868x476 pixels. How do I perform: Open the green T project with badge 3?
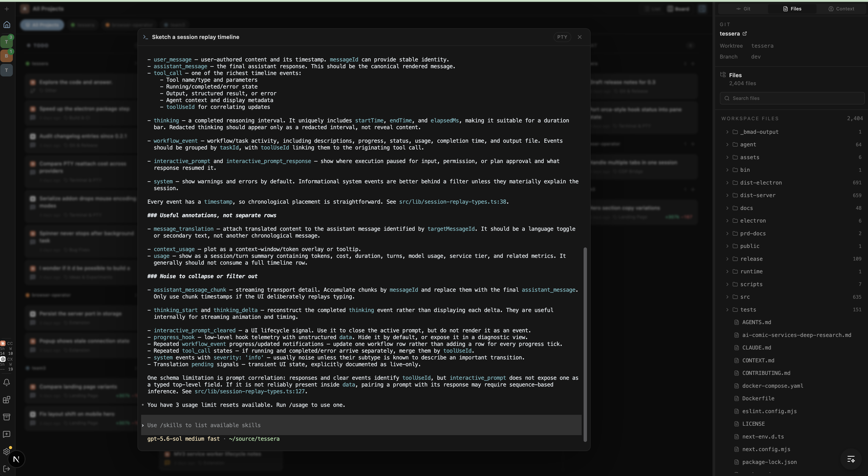[6, 42]
